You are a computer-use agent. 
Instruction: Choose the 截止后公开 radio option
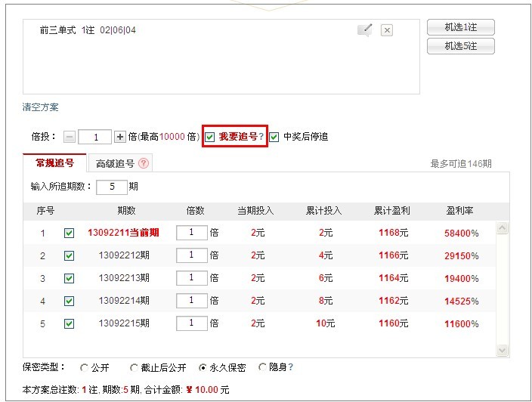[x=135, y=368]
